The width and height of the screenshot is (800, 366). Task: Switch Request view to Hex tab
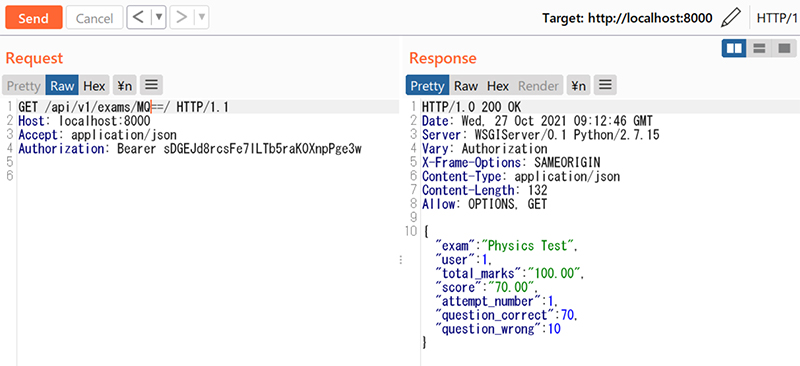pos(94,86)
